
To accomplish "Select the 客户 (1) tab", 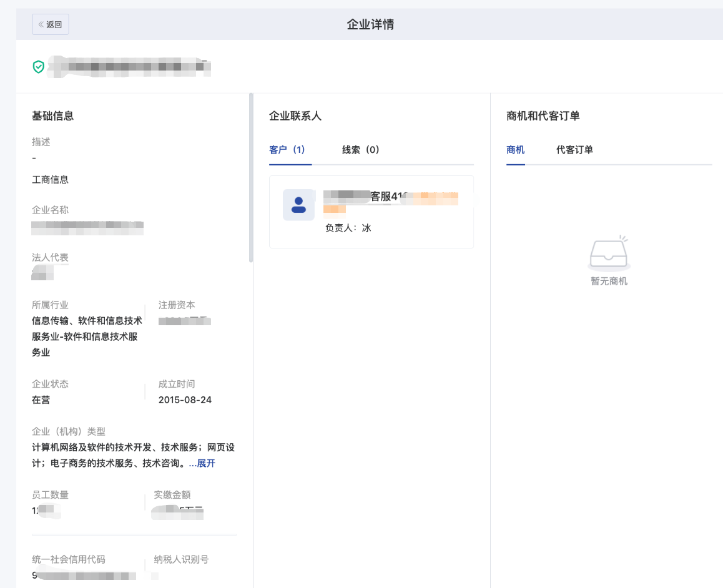I will 287,150.
